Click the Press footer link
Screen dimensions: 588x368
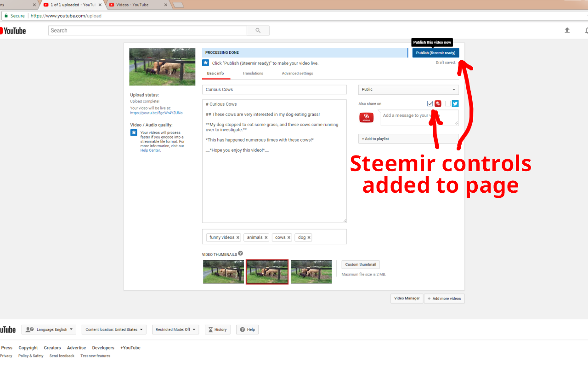(7, 348)
